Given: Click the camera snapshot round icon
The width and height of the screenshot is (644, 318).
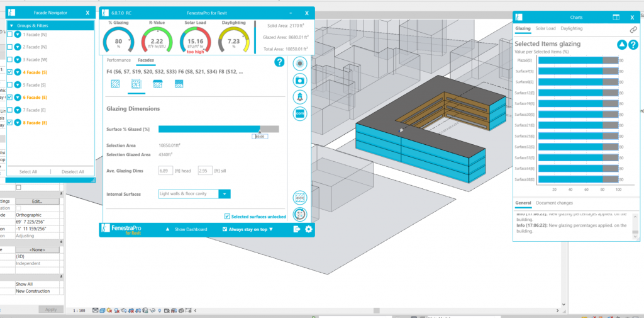Looking at the screenshot, I should (300, 80).
